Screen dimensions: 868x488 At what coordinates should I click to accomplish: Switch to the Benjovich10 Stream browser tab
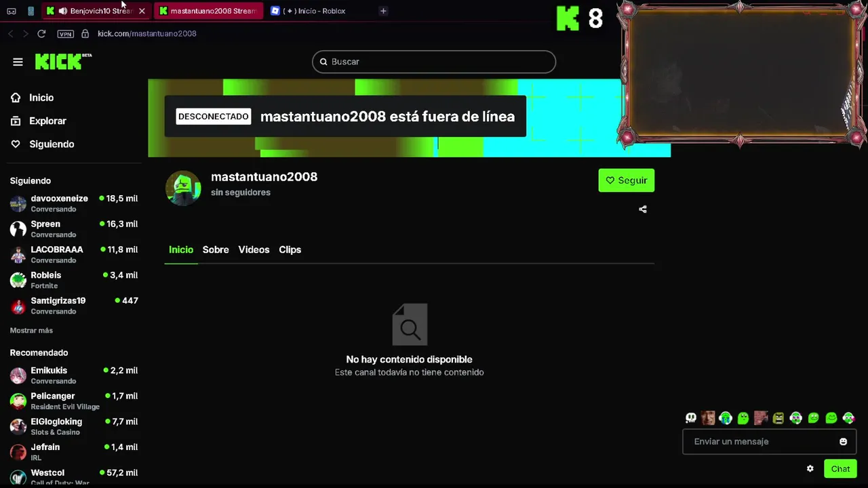coord(95,11)
